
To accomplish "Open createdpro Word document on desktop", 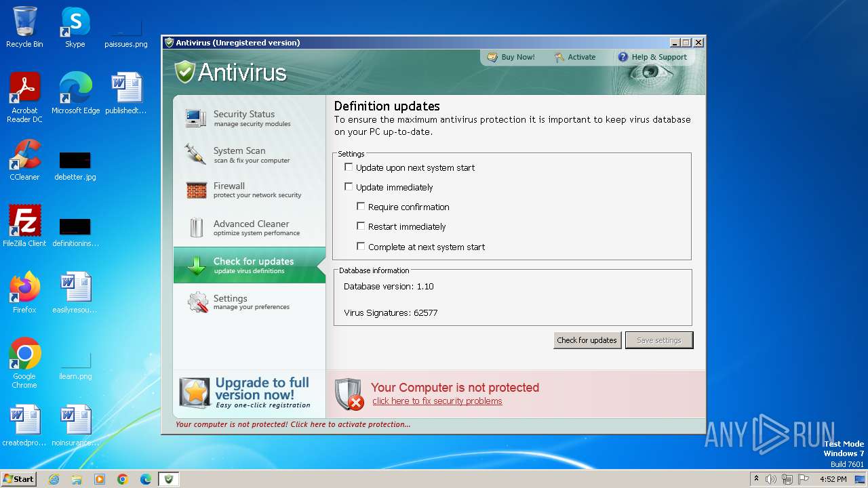I will point(24,426).
